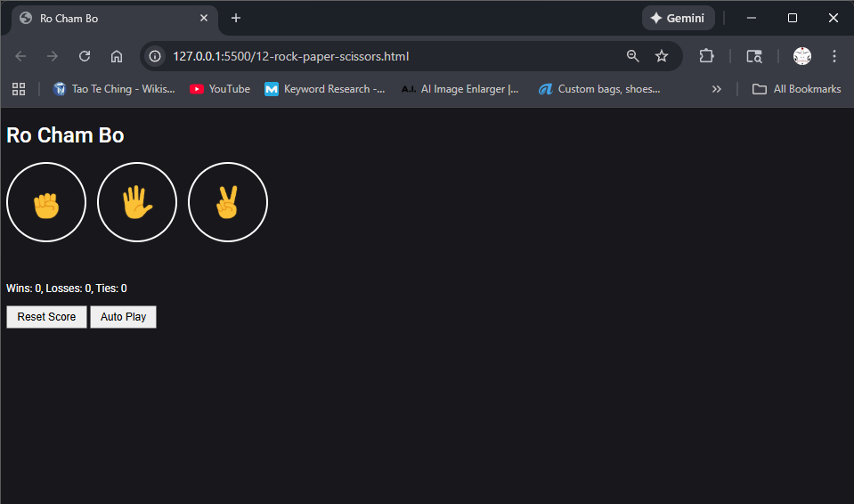
Task: Open the All Bookmarks folder
Action: tap(796, 89)
